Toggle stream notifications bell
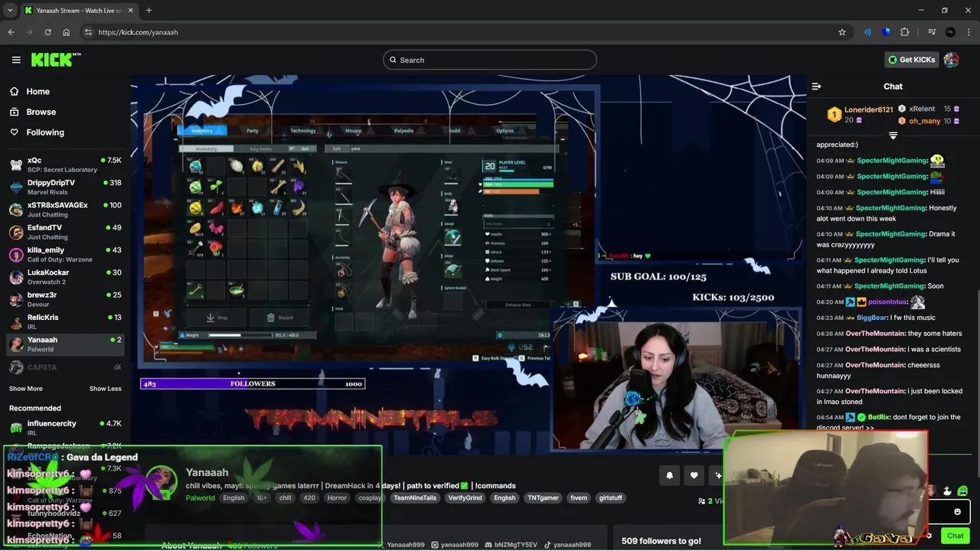Viewport: 980px width, 551px height. pos(669,475)
